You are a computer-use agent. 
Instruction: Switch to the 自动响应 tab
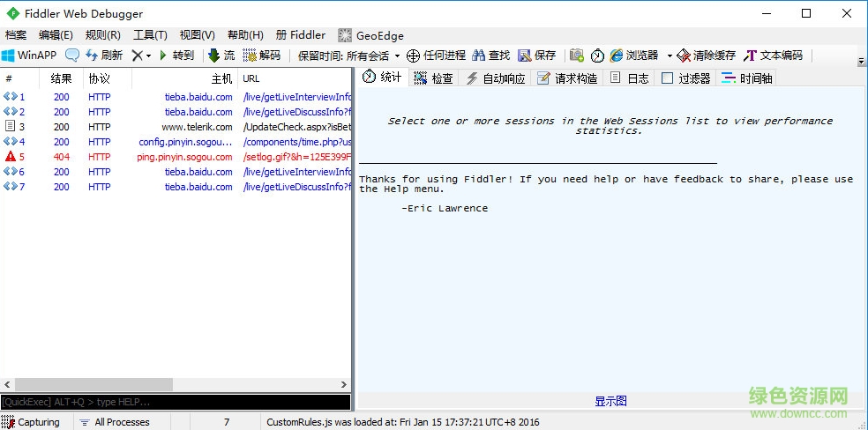pos(496,78)
